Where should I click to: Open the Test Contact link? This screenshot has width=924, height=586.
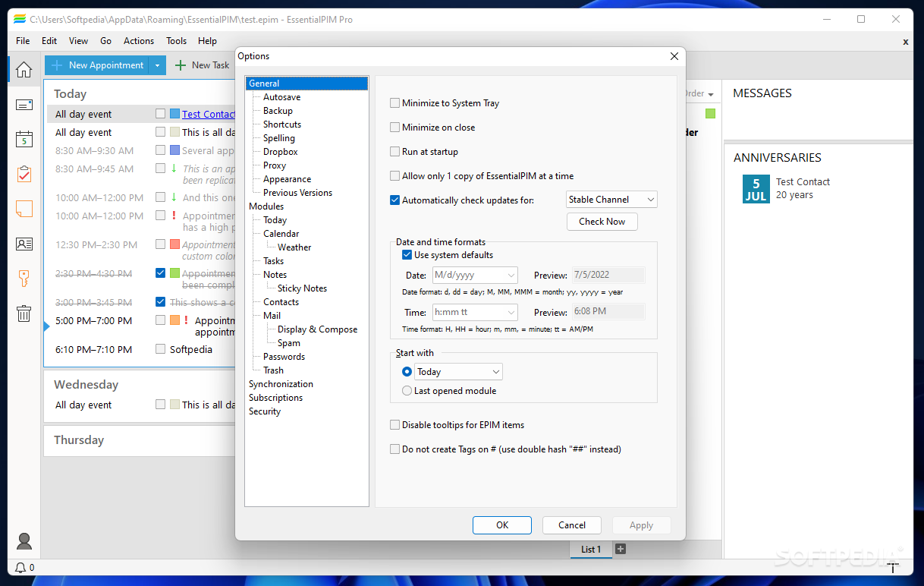tap(209, 114)
